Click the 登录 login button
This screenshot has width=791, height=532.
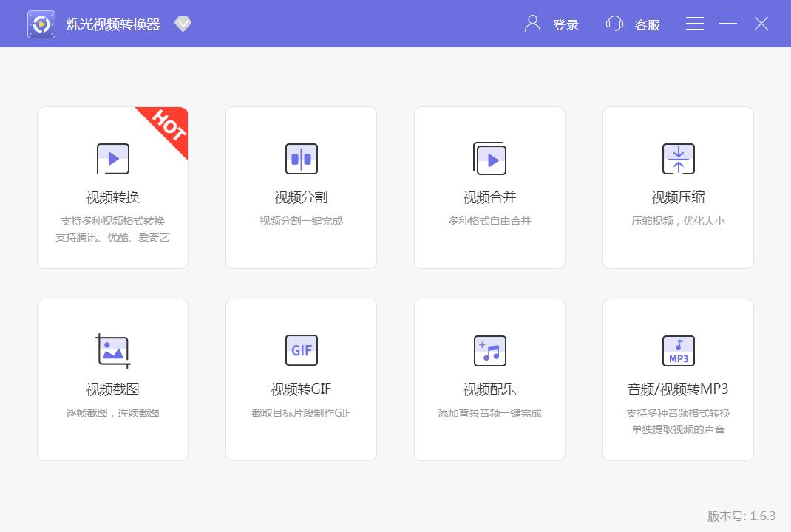[x=566, y=24]
